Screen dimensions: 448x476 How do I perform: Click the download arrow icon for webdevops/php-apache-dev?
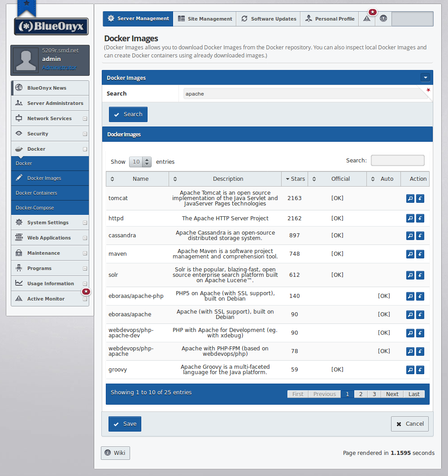[x=420, y=333]
